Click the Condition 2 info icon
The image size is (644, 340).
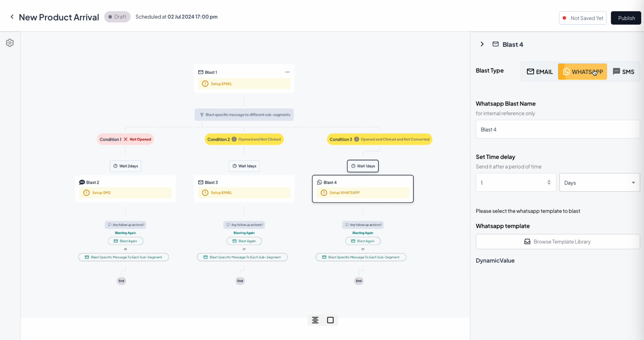(x=234, y=139)
